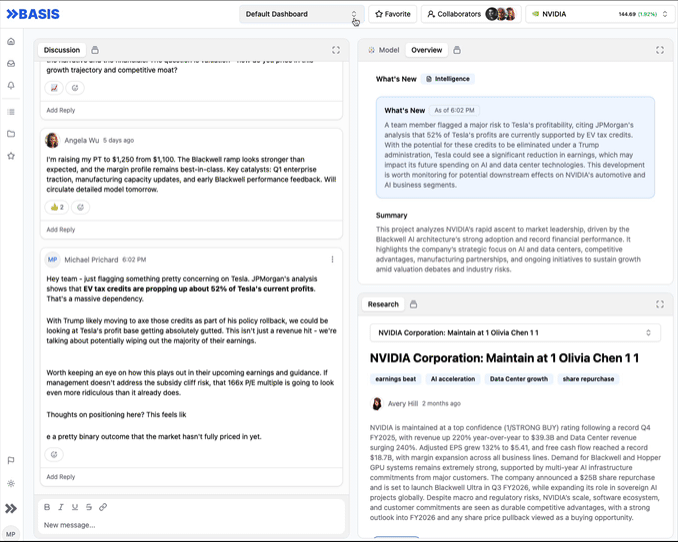This screenshot has height=542, width=678.
Task: Expand the Overview panel to fullscreen
Action: click(x=660, y=50)
